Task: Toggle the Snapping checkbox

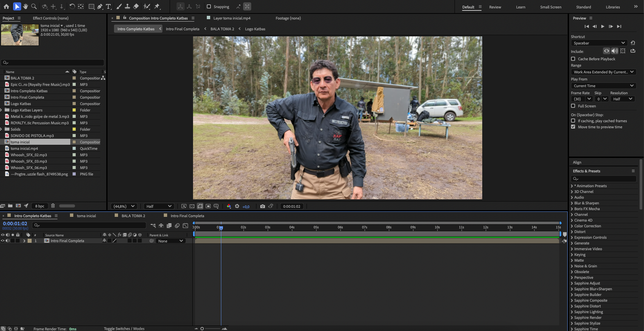Action: [209, 6]
